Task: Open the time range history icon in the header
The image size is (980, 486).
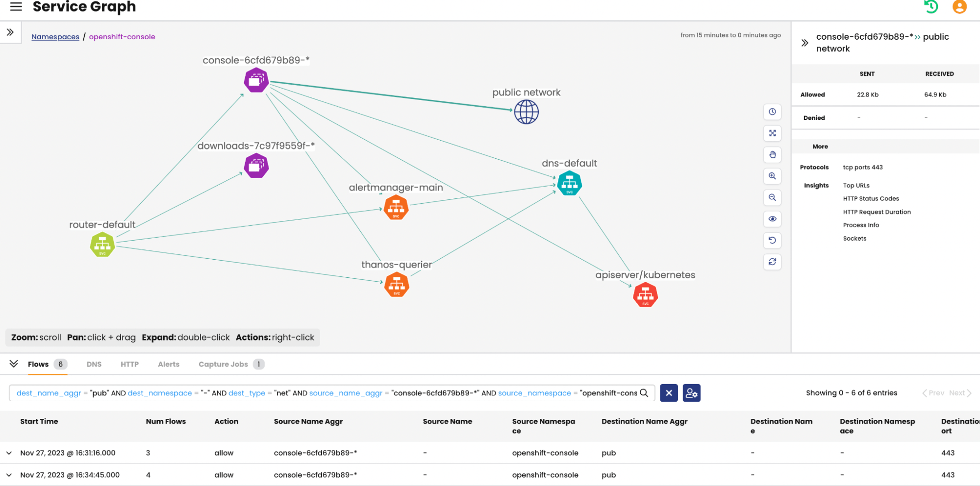Action: click(x=930, y=7)
